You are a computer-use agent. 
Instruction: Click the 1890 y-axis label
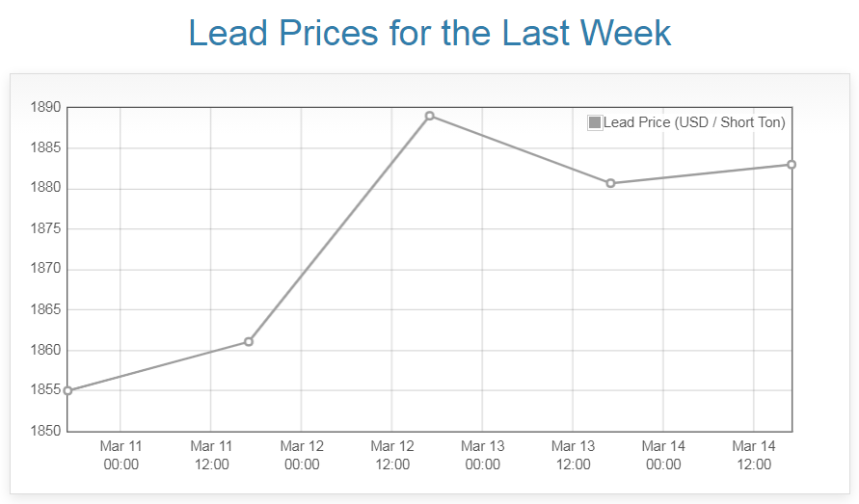45,107
